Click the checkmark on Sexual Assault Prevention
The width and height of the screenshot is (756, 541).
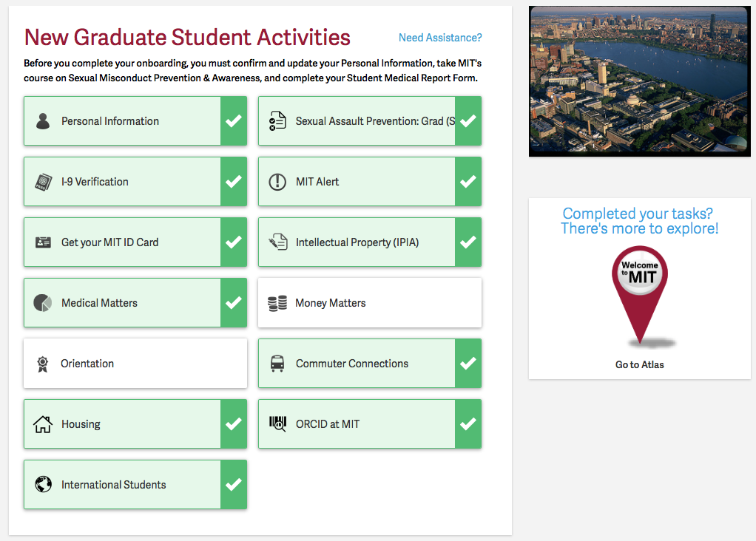pyautogui.click(x=468, y=121)
